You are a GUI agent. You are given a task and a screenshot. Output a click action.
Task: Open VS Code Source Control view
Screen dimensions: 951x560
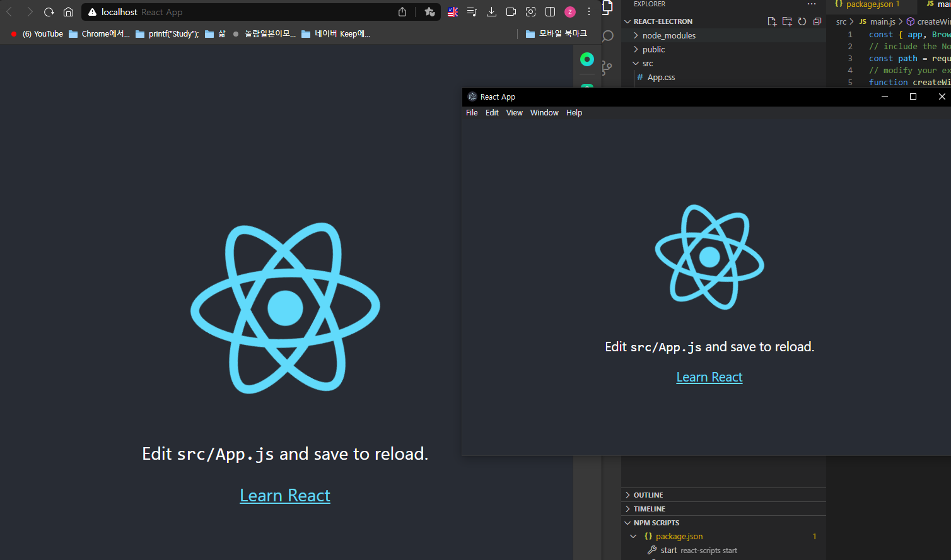[x=607, y=67]
